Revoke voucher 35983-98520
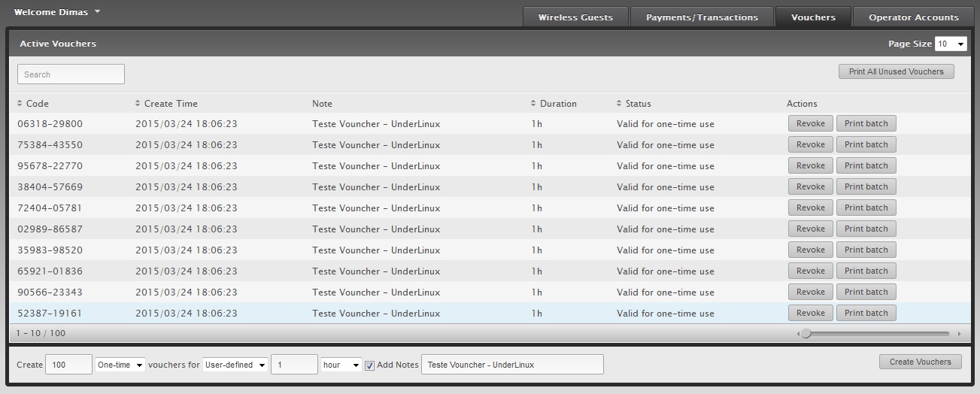Screen dimensions: 980x394 [811, 250]
